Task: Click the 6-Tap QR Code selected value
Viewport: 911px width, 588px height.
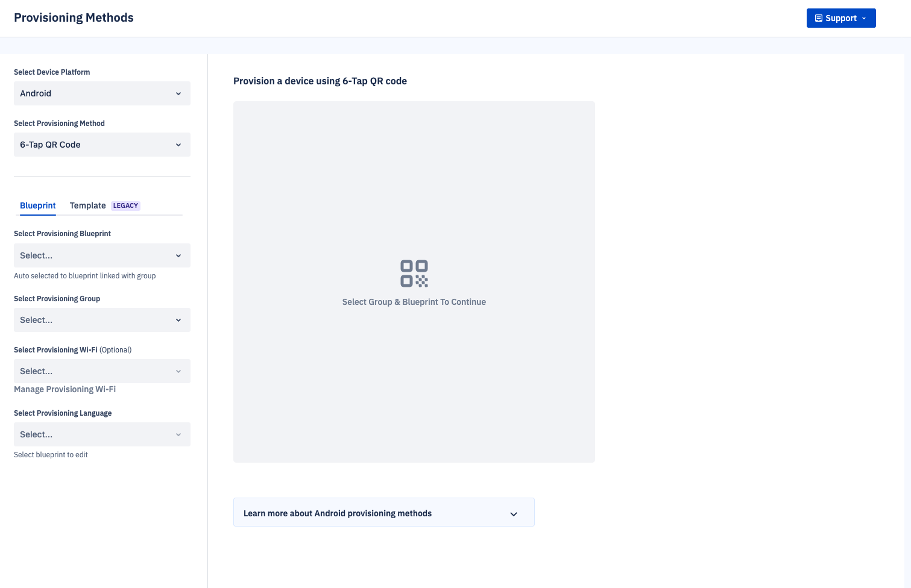Action: pos(50,145)
